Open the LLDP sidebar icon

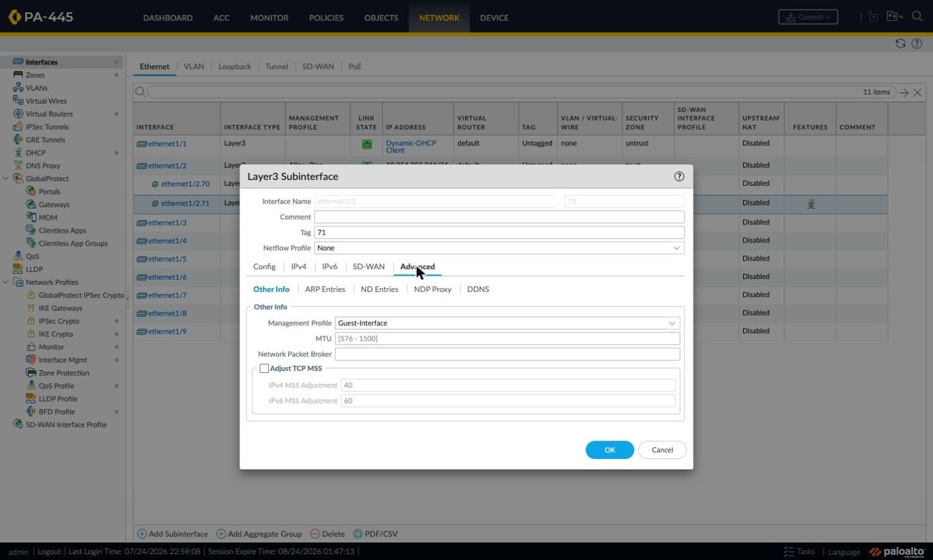coord(18,269)
